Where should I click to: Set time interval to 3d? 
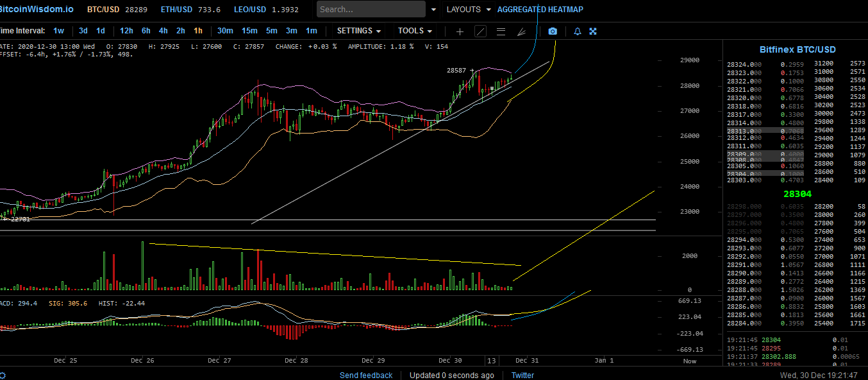pyautogui.click(x=83, y=31)
